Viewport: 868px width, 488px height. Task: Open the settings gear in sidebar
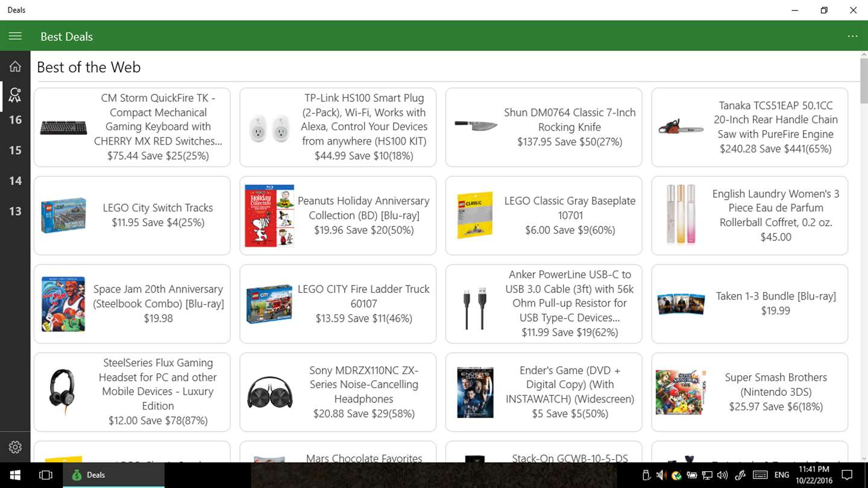point(15,447)
